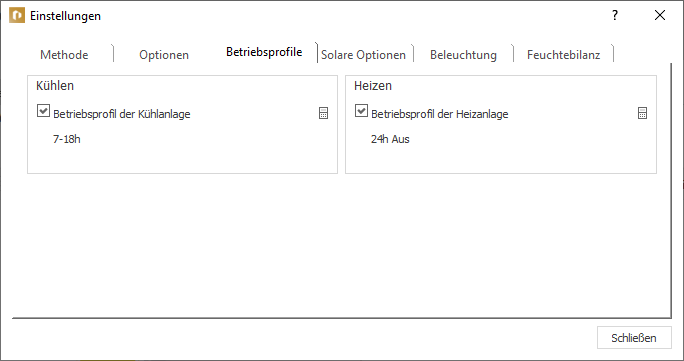Viewport: 684px width, 361px height.
Task: Open calculator icon for Kühlanlage profile
Action: (x=323, y=113)
